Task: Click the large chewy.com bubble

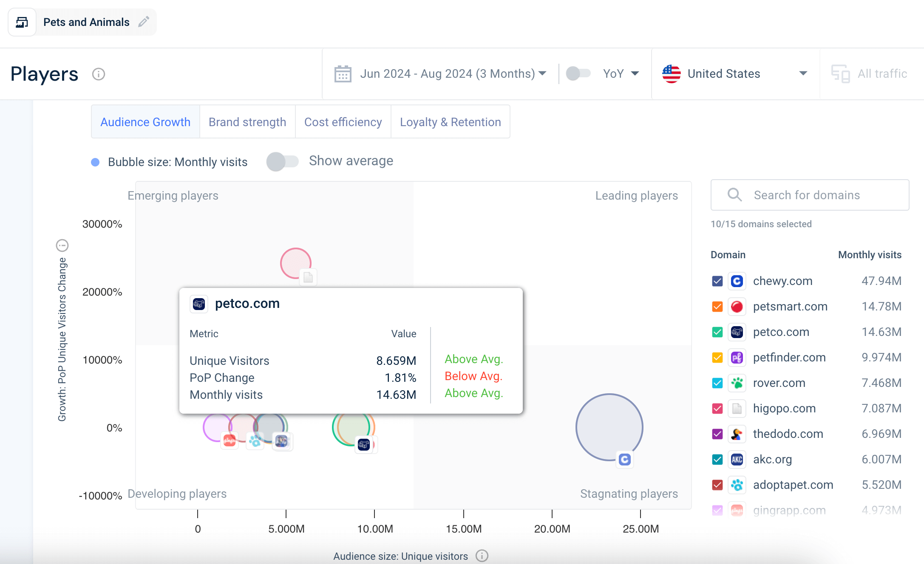Action: click(x=609, y=427)
